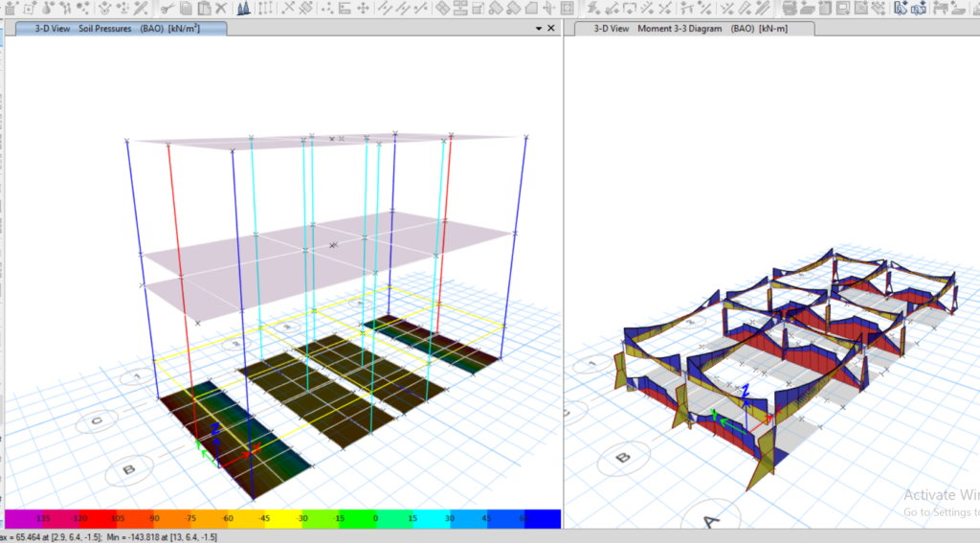Click the blue towers icon in toolbar
Image resolution: width=980 pixels, height=543 pixels.
click(243, 8)
